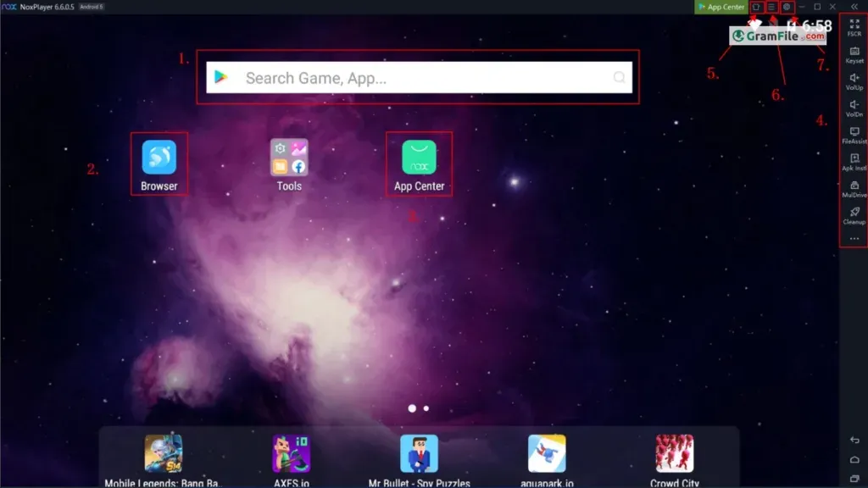Viewport: 868px width, 488px height.
Task: Launch Mobile Legends: Bang Bang
Action: (x=164, y=454)
